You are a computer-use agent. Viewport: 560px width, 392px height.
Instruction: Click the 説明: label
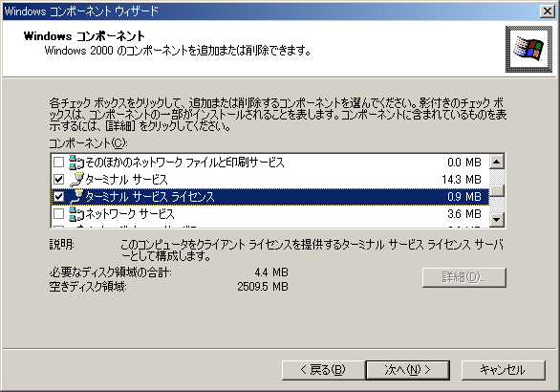click(62, 245)
